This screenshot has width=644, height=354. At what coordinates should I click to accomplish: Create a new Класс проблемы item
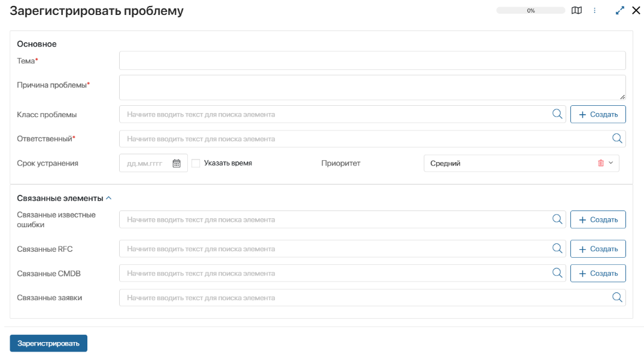(598, 114)
